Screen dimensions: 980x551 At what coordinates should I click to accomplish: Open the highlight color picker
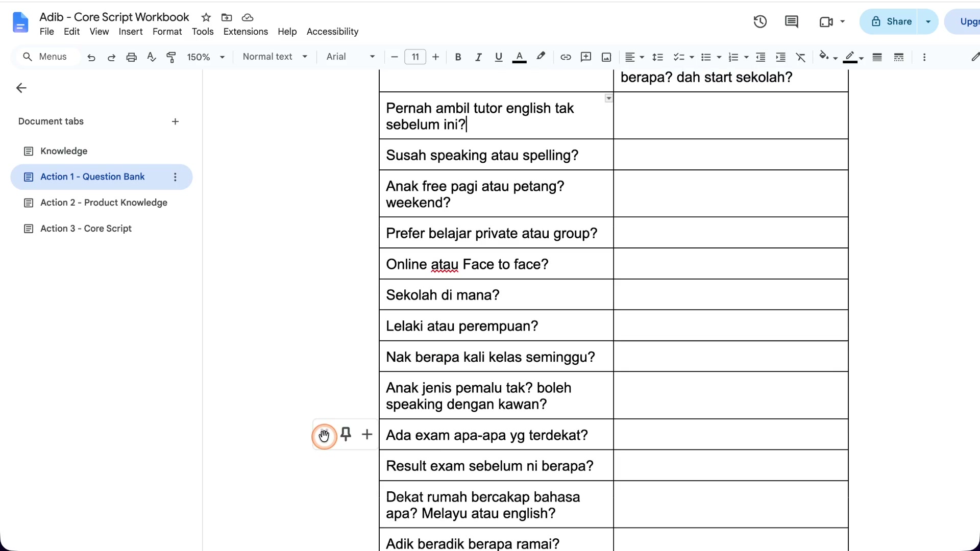click(541, 57)
